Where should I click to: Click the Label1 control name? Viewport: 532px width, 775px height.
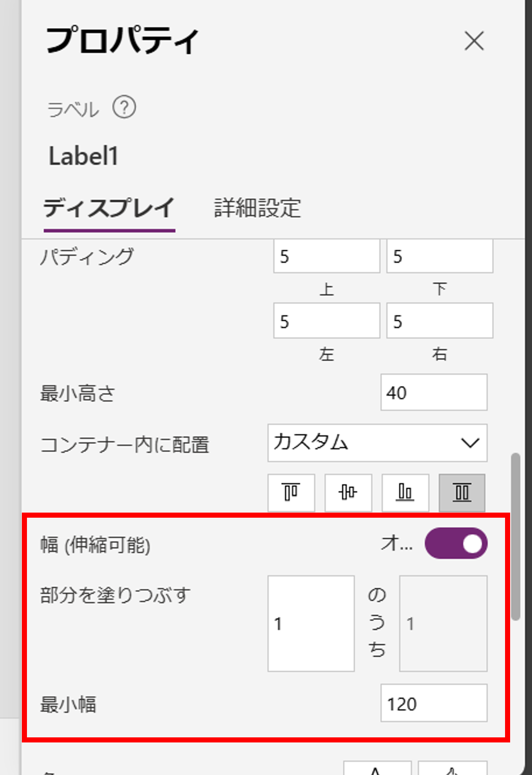pyautogui.click(x=83, y=156)
